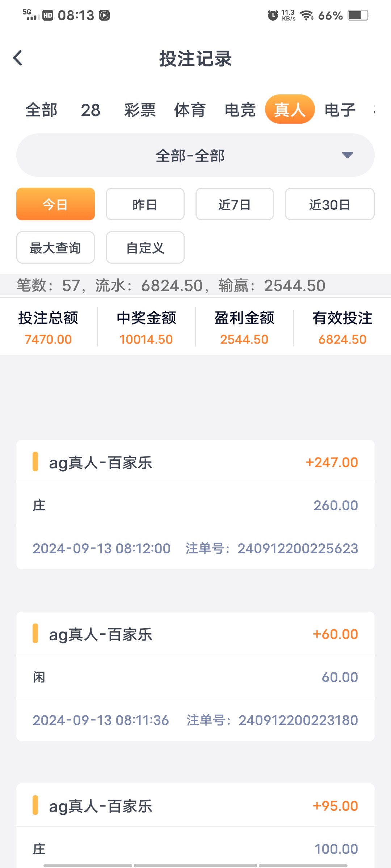Image resolution: width=391 pixels, height=868 pixels.
Task: Open the 自定义 custom date option
Action: [x=145, y=248]
